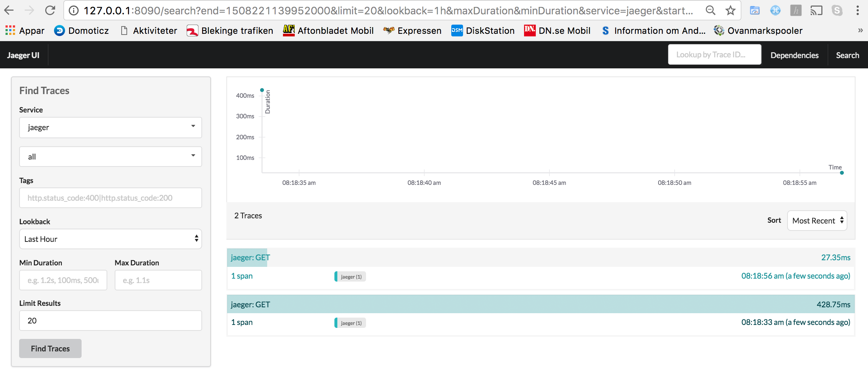This screenshot has height=372, width=868.
Task: Open the Aftonbladet Mobil bookmark
Action: [x=329, y=31]
